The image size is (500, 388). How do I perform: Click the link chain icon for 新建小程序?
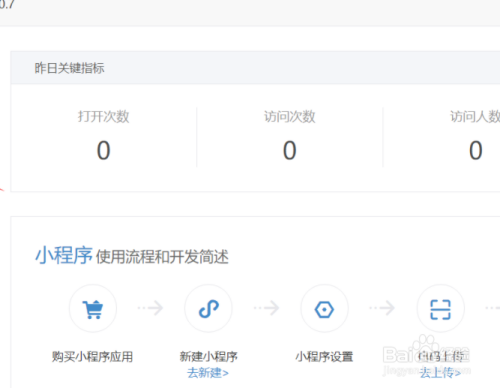point(209,308)
